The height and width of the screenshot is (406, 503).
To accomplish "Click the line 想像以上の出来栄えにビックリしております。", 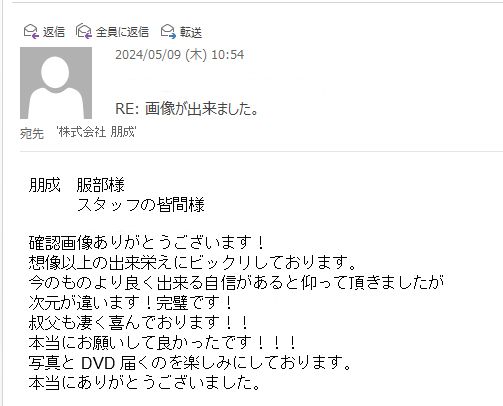I will point(193,262).
